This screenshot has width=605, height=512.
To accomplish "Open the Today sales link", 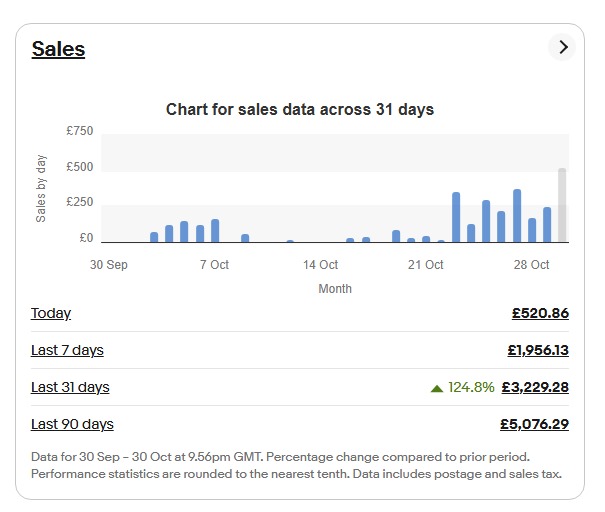I will pos(51,313).
